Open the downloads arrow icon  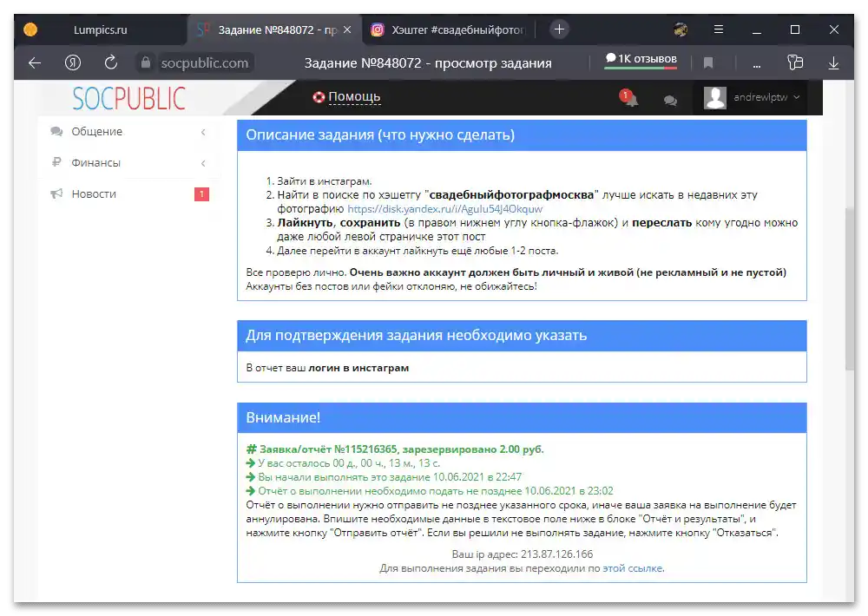tap(833, 63)
